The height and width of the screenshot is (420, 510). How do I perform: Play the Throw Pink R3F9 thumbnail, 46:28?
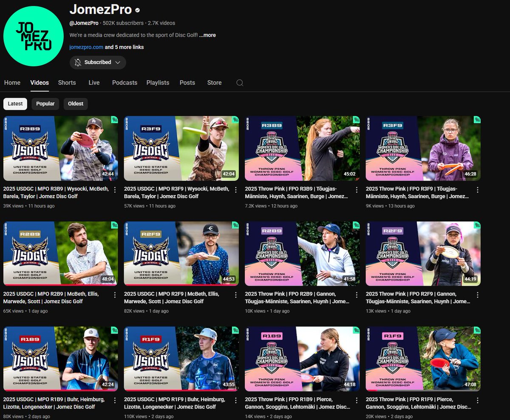pyautogui.click(x=423, y=148)
